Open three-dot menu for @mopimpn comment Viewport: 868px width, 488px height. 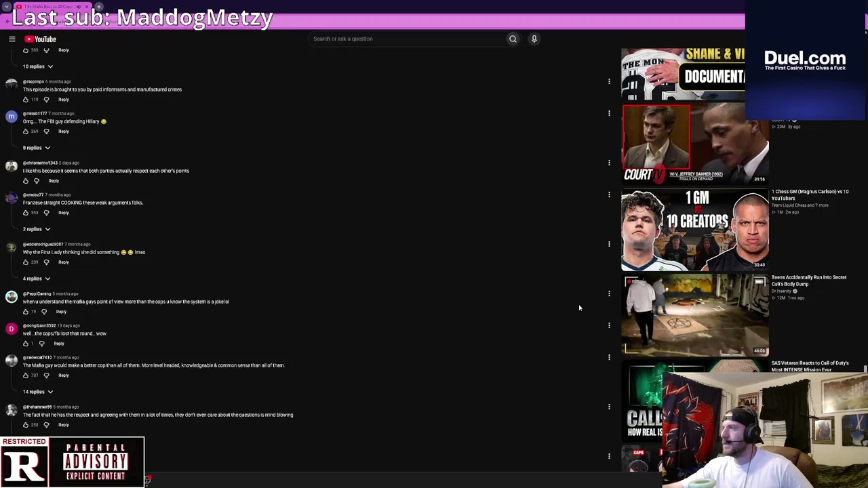coord(609,81)
